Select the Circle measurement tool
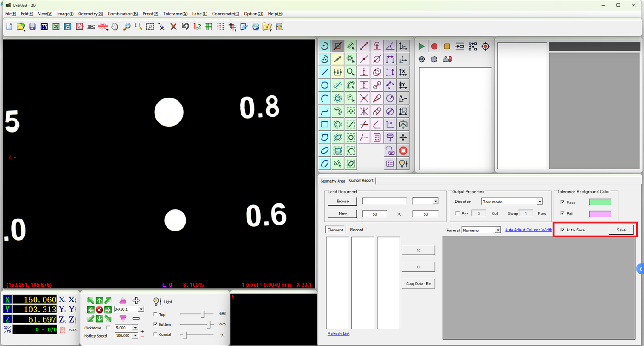Image resolution: width=644 pixels, height=346 pixels. coord(325,85)
